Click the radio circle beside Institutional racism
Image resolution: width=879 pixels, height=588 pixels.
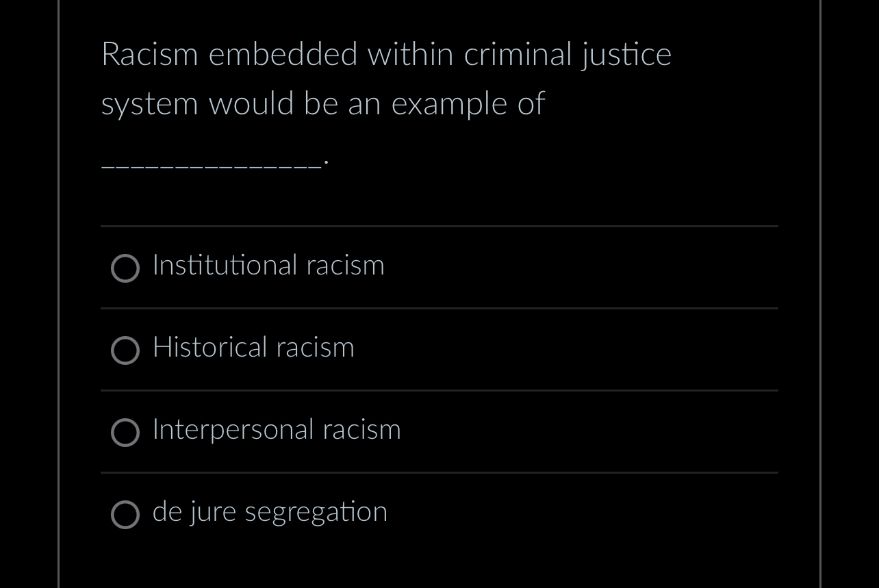(125, 268)
